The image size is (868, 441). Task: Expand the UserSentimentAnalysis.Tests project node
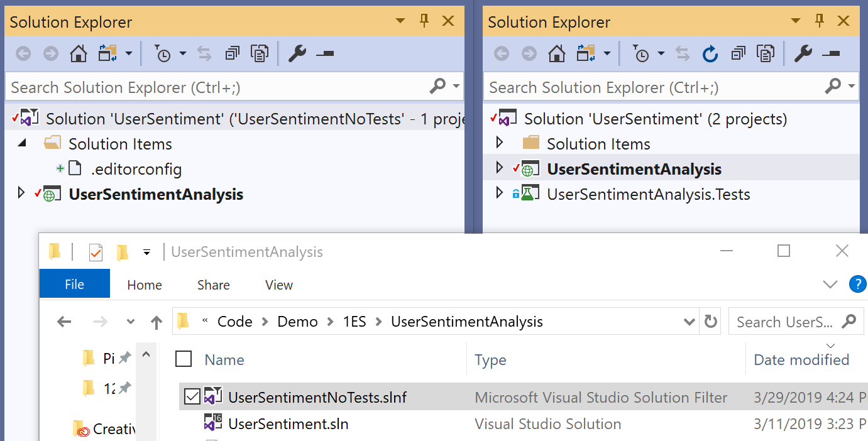(500, 194)
